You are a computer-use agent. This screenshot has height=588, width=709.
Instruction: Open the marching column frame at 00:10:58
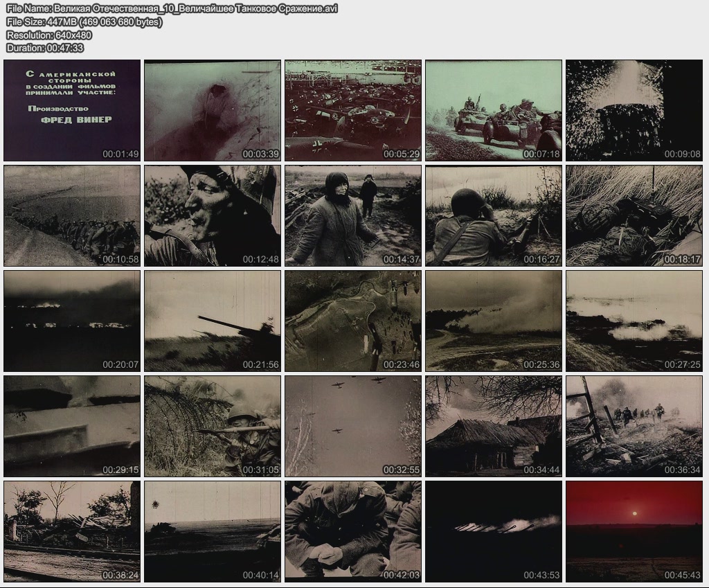[72, 215]
